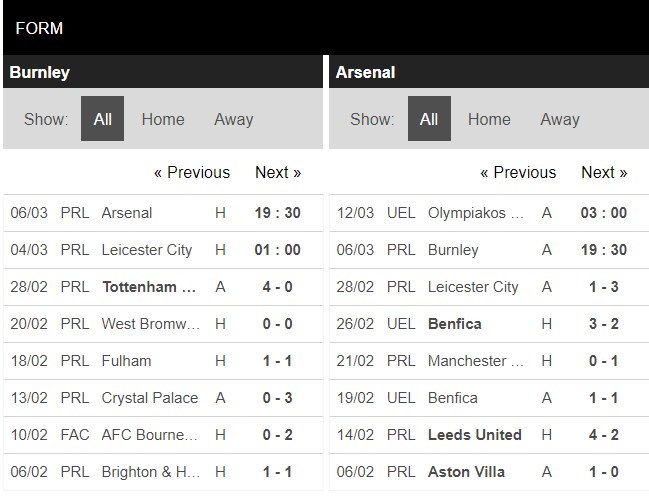Image resolution: width=649 pixels, height=496 pixels.
Task: Go to Previous Burnley fixtures
Action: coord(191,172)
